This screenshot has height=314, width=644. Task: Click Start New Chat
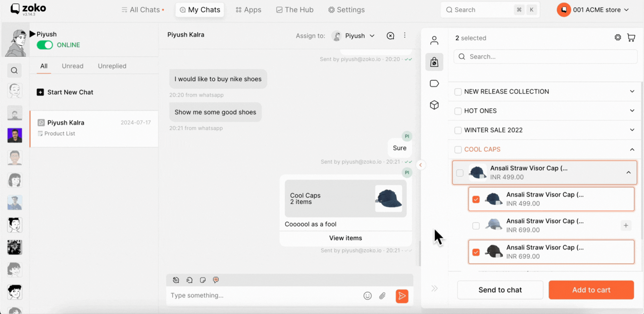[x=65, y=92]
